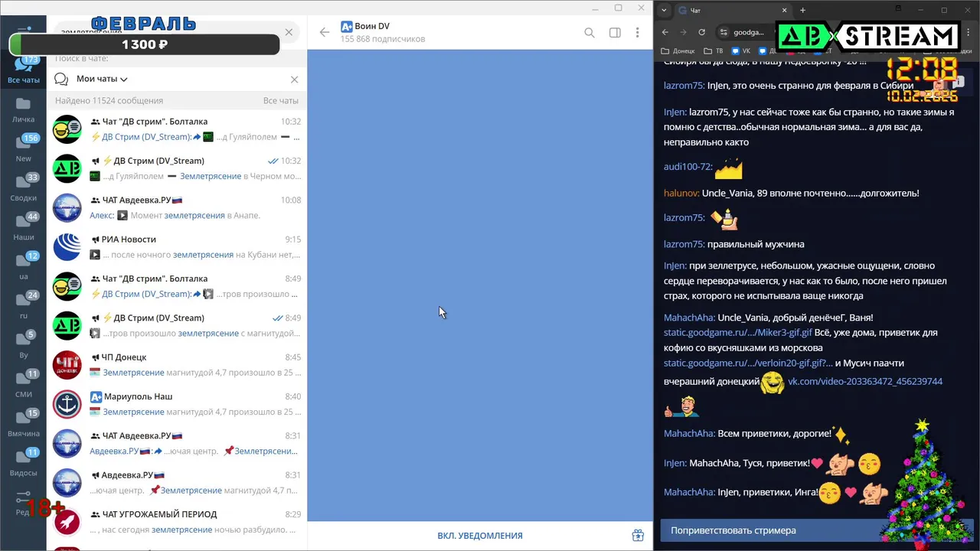
Task: Open the vk.com/video-203363472_456239744 link
Action: pyautogui.click(x=865, y=381)
